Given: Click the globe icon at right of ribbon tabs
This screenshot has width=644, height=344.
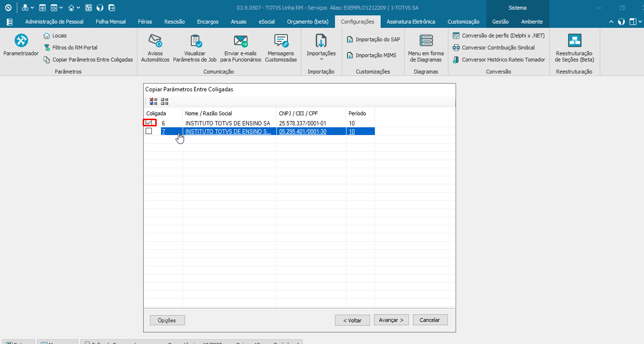Looking at the screenshot, I should click(x=621, y=22).
